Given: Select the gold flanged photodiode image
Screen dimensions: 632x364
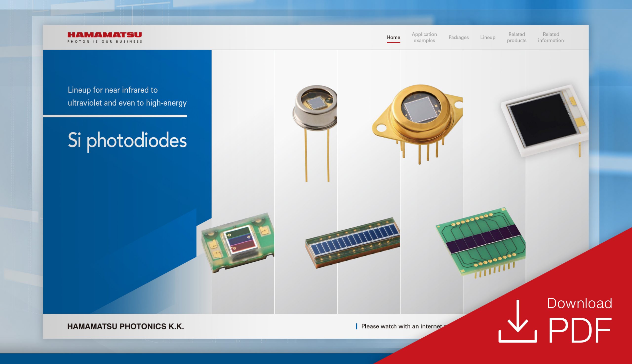Looking at the screenshot, I should (x=417, y=124).
